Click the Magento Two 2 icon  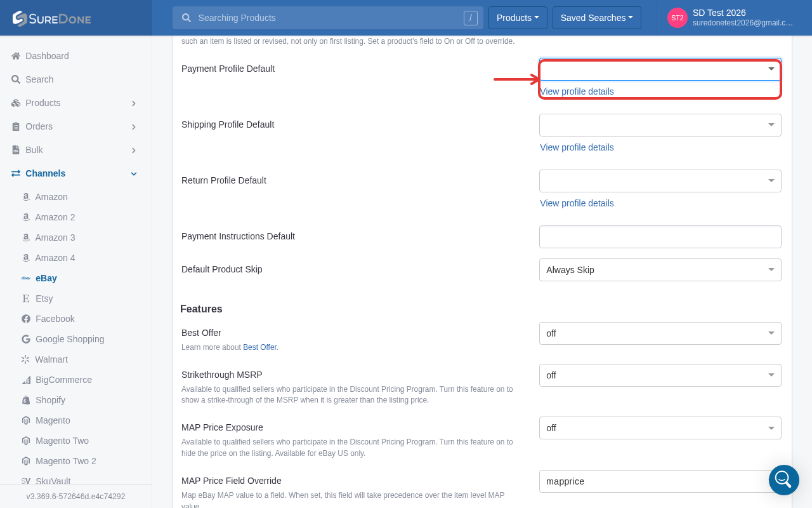tap(26, 461)
